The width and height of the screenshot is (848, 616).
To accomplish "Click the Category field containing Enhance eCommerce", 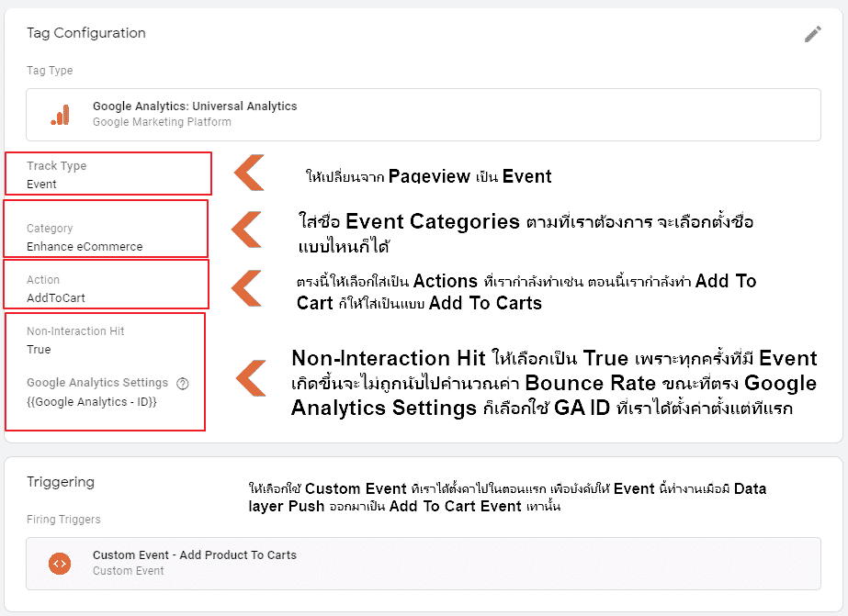I will [107, 236].
